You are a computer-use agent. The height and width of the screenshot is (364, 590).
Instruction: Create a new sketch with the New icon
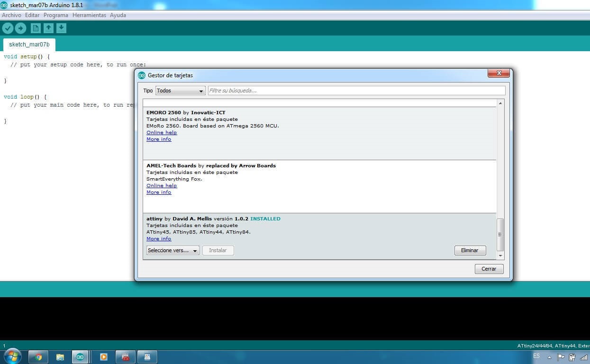[36, 28]
